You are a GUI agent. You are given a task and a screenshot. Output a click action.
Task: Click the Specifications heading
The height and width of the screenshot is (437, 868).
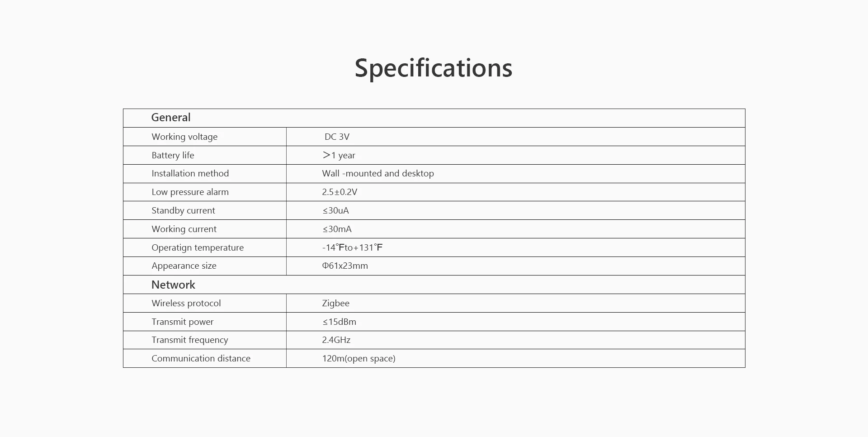[433, 68]
